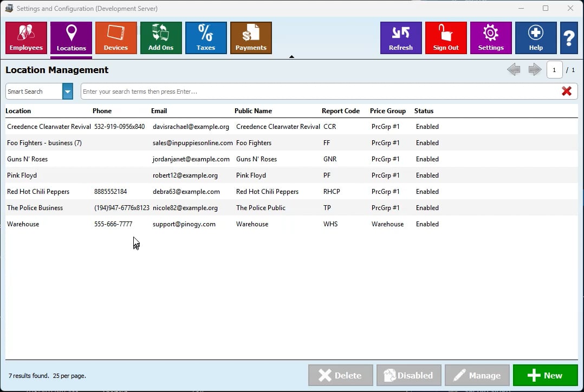Click report code WHS

tap(330, 224)
